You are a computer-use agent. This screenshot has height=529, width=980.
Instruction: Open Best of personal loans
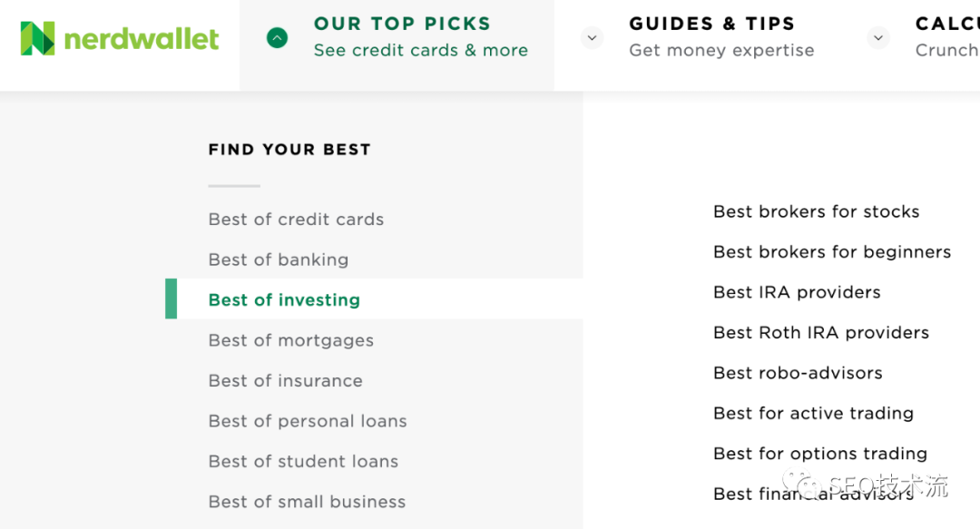[x=308, y=421]
